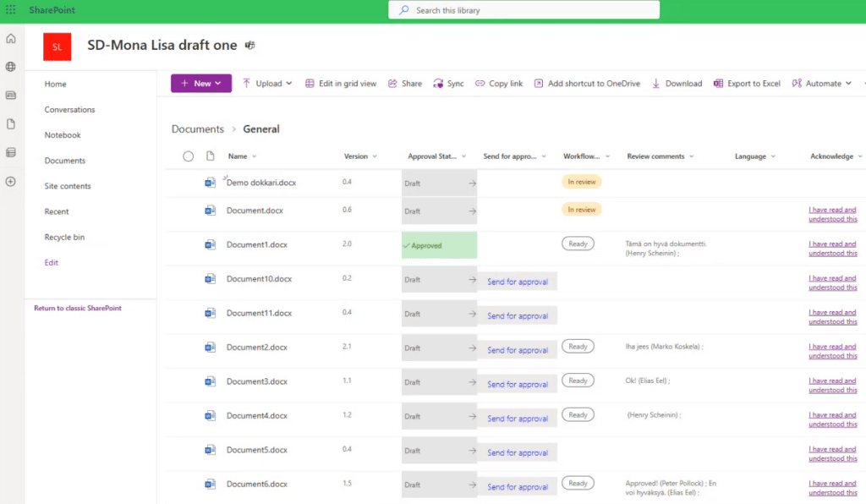Click the file type column header icon

tap(210, 156)
